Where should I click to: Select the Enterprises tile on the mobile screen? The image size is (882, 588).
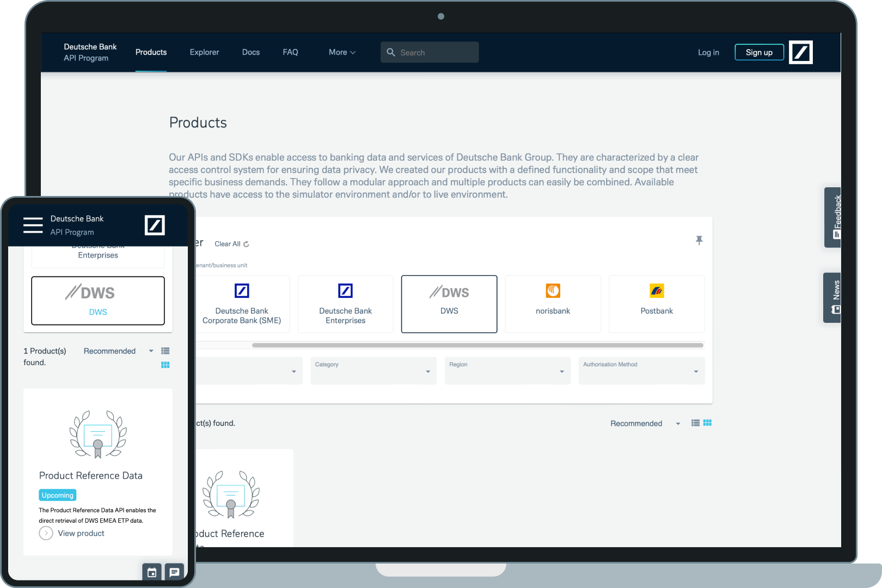98,256
